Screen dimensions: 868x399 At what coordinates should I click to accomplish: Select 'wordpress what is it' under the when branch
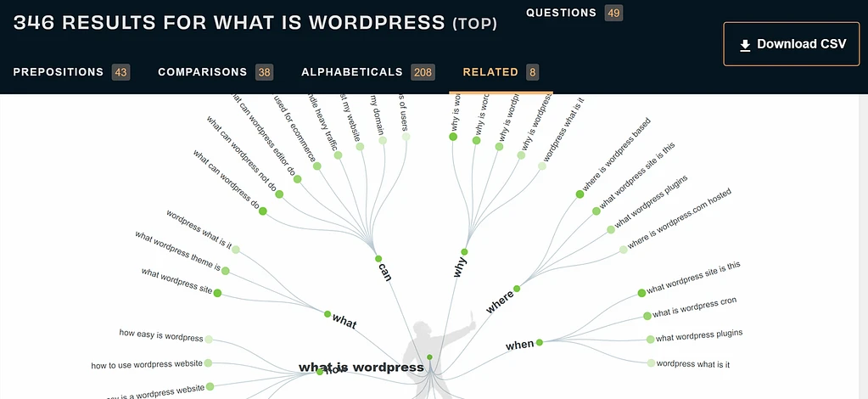pyautogui.click(x=692, y=364)
